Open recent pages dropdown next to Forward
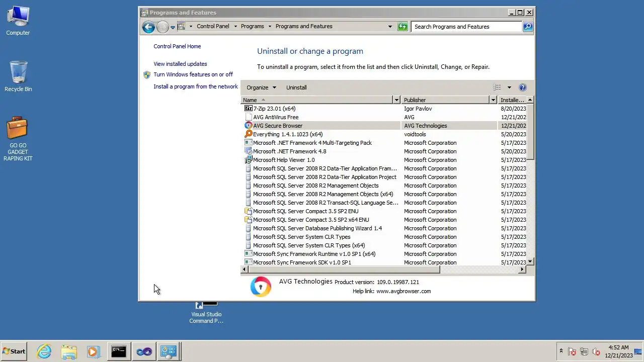This screenshot has width=644, height=362. (173, 27)
